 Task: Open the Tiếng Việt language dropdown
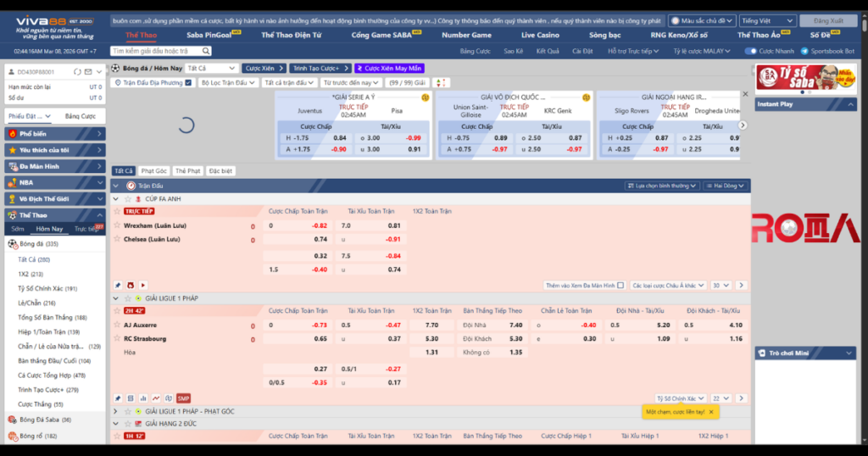(x=766, y=20)
